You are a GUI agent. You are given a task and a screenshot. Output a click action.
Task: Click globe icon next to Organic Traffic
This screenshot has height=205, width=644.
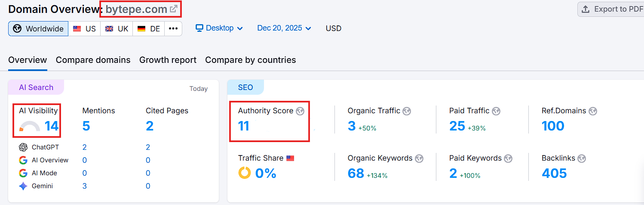tap(407, 111)
